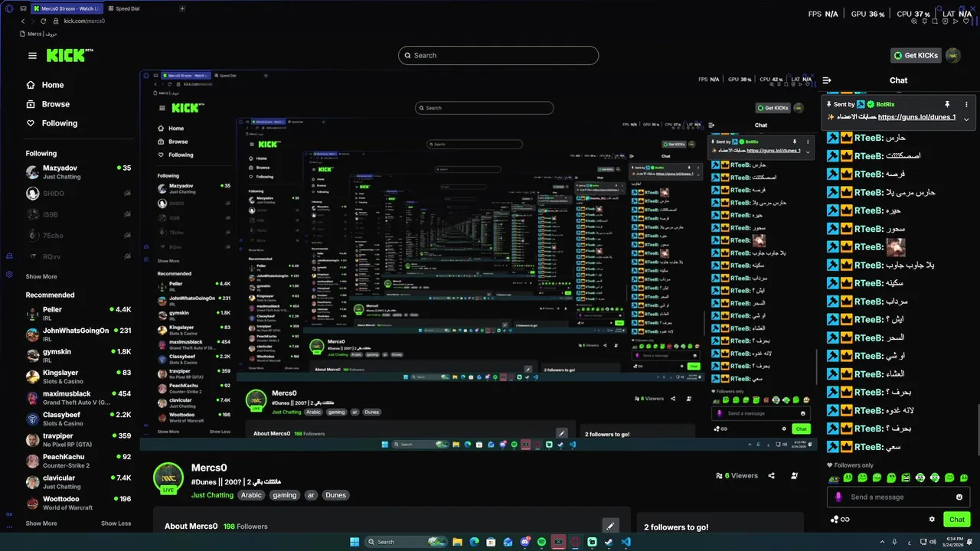Open Woottodoo's channel in the Recommended list

click(78, 503)
